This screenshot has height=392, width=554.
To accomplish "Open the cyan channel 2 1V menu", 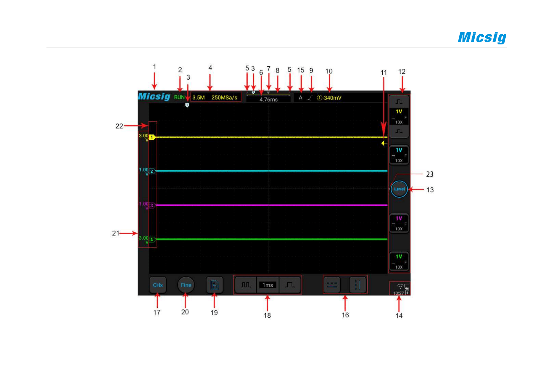I will click(399, 155).
